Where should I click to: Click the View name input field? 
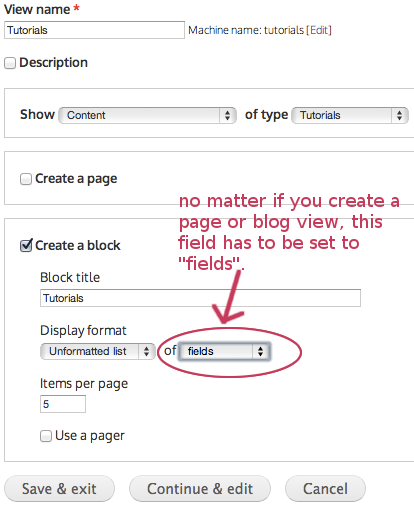[94, 30]
